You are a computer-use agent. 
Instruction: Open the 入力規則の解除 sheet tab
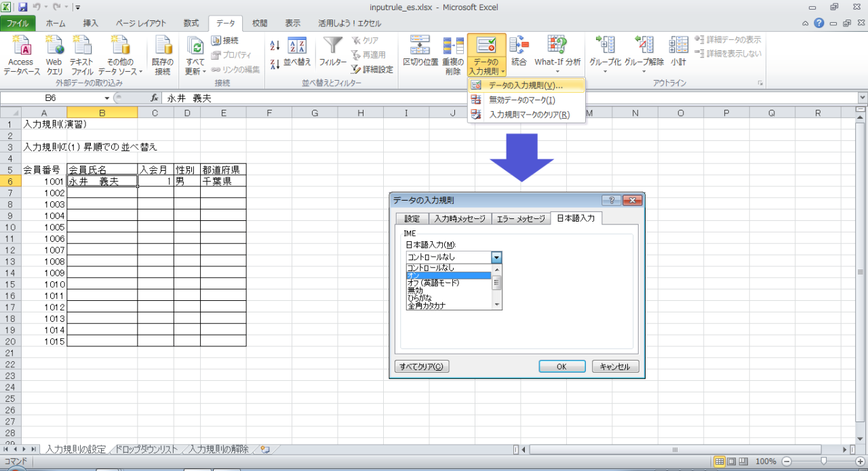[x=218, y=449]
